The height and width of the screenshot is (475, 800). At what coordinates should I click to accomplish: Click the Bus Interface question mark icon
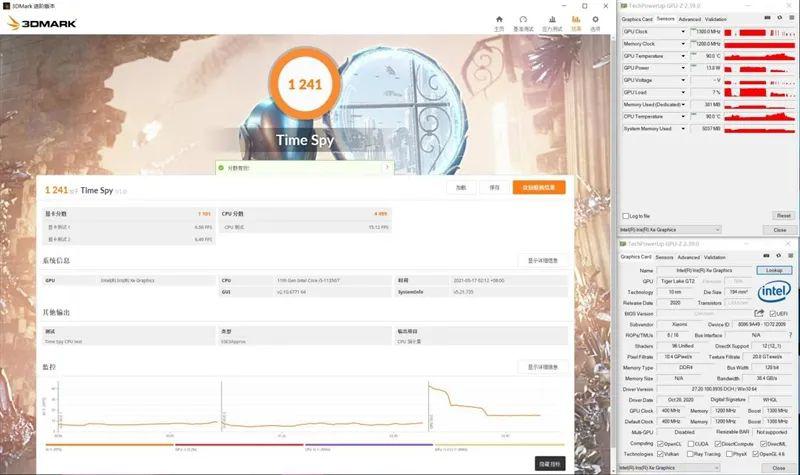pos(791,335)
